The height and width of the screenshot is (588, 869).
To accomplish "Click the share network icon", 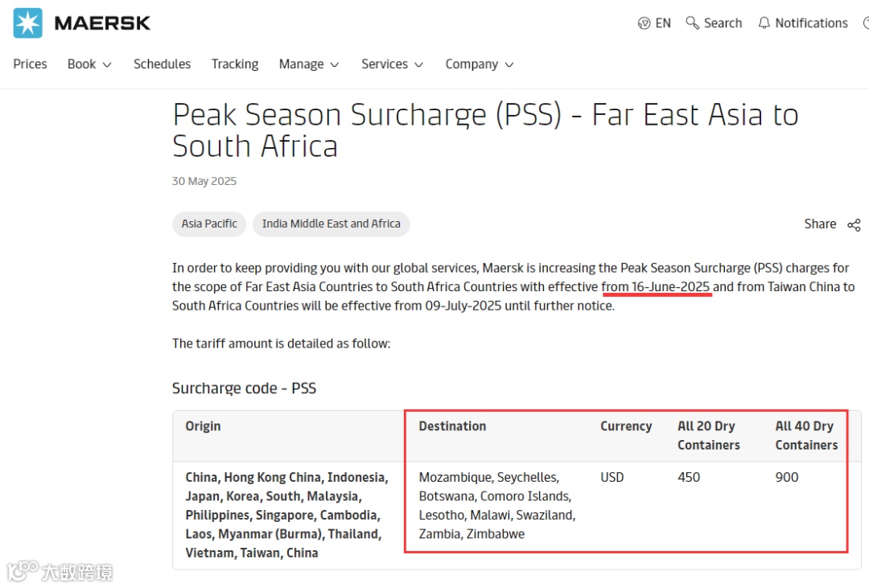I will point(854,224).
